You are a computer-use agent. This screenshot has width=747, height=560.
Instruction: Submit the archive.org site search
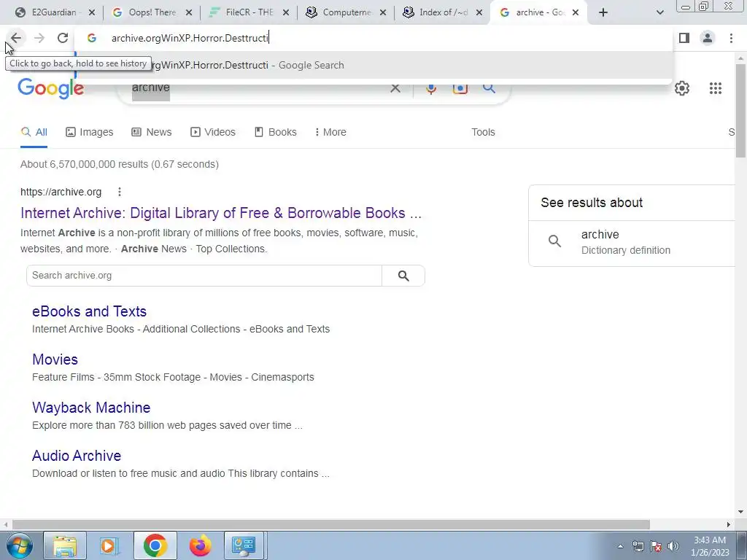tap(403, 276)
